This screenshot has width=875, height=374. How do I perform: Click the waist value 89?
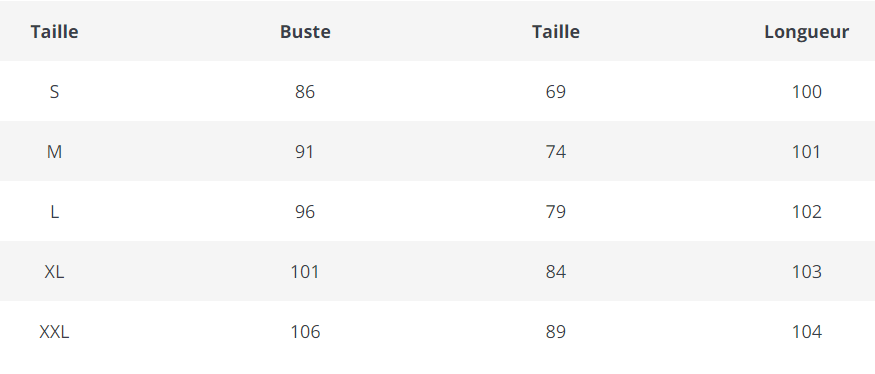(x=555, y=332)
